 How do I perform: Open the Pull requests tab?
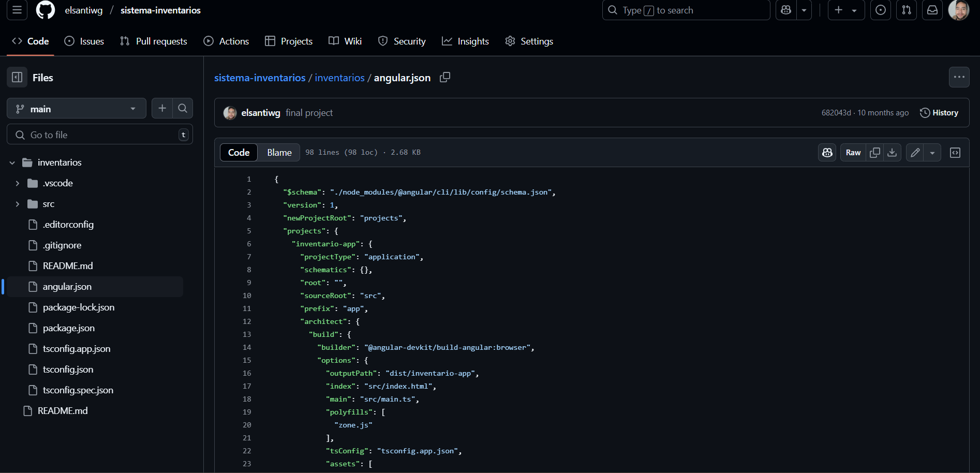point(154,41)
